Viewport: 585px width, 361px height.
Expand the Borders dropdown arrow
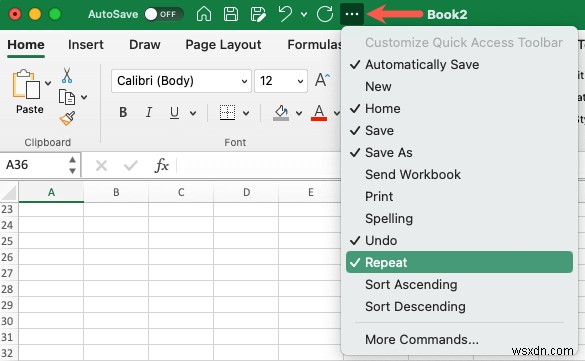click(x=246, y=113)
